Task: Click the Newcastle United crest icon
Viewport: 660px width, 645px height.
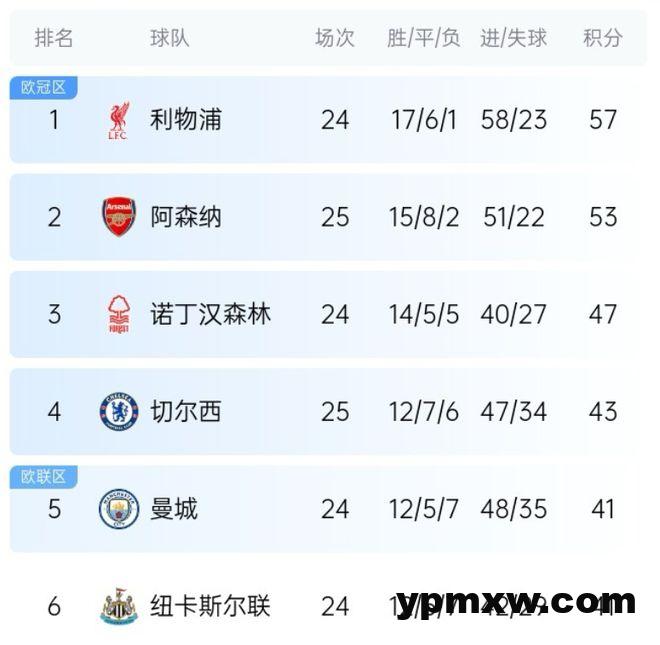Action: tap(118, 606)
